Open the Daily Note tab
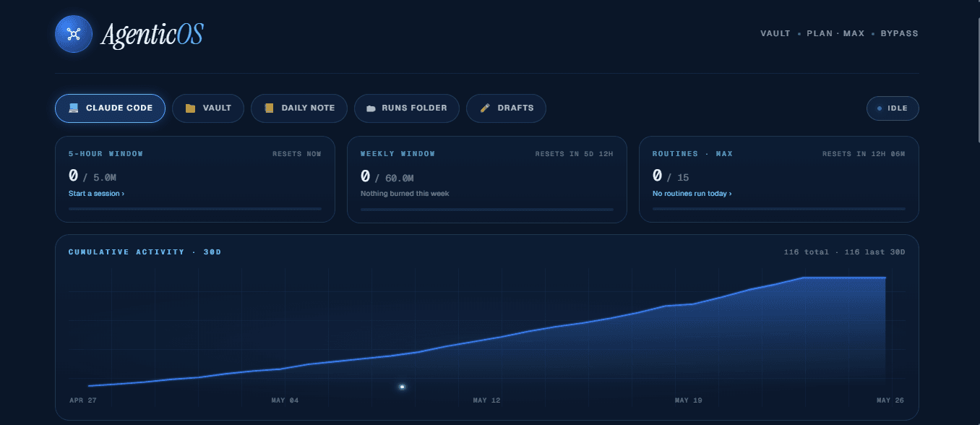Image resolution: width=980 pixels, height=425 pixels. [x=299, y=108]
